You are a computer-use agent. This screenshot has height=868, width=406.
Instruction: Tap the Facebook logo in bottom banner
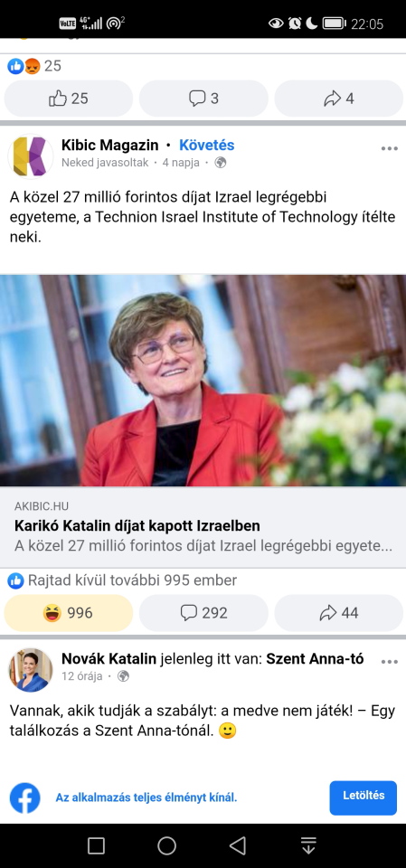point(25,797)
